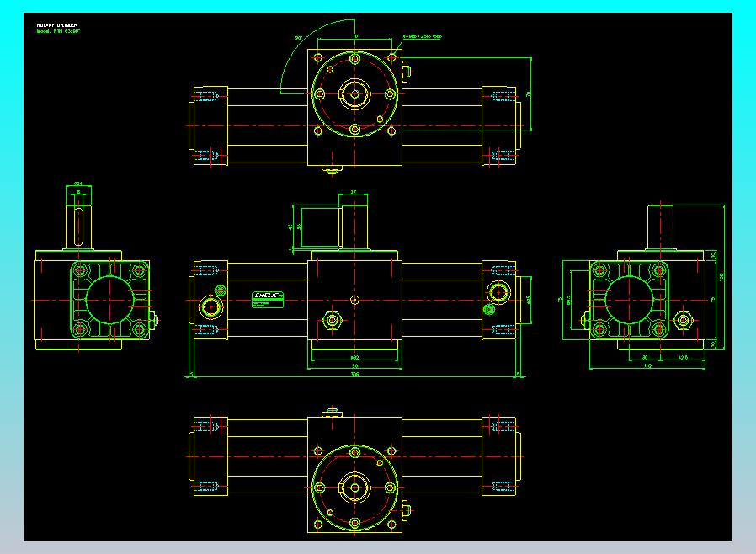Select the 4-M8 thread callout note
Image resolution: width=756 pixels, height=554 pixels.
tap(423, 36)
